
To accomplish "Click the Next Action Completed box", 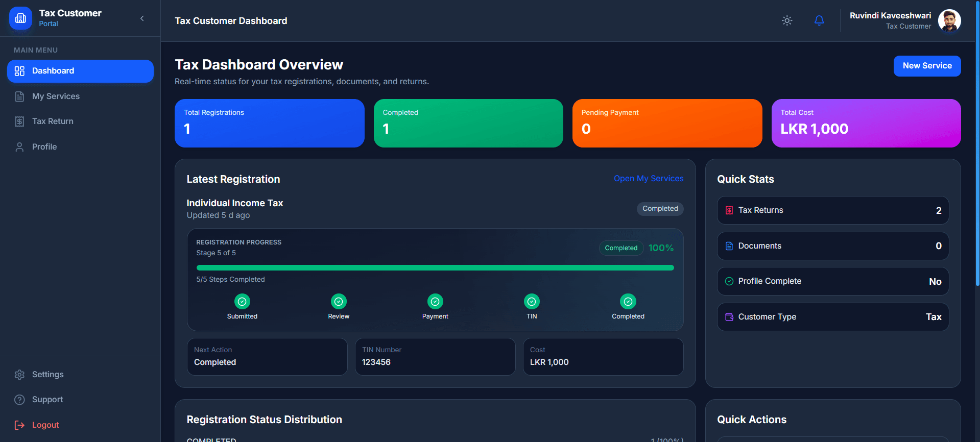I will coord(267,357).
